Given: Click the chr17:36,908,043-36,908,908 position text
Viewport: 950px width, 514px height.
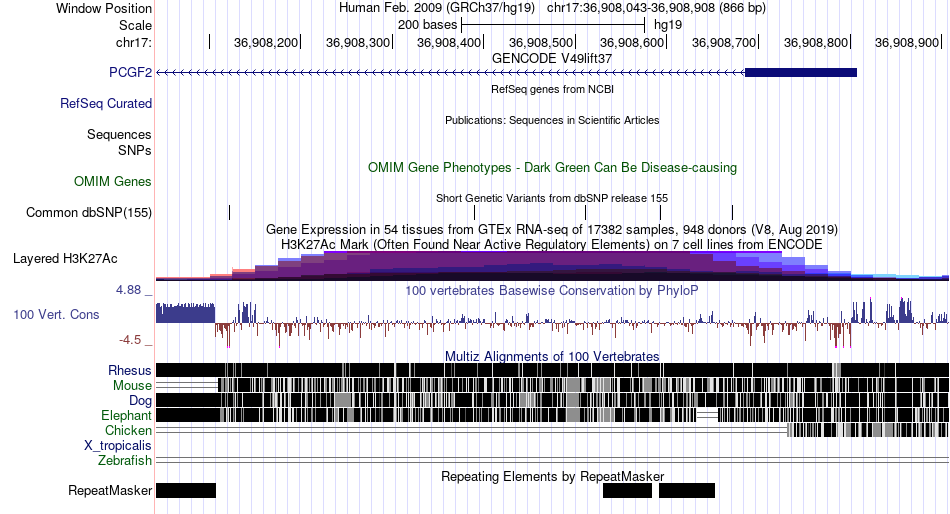Looking at the screenshot, I should [656, 8].
